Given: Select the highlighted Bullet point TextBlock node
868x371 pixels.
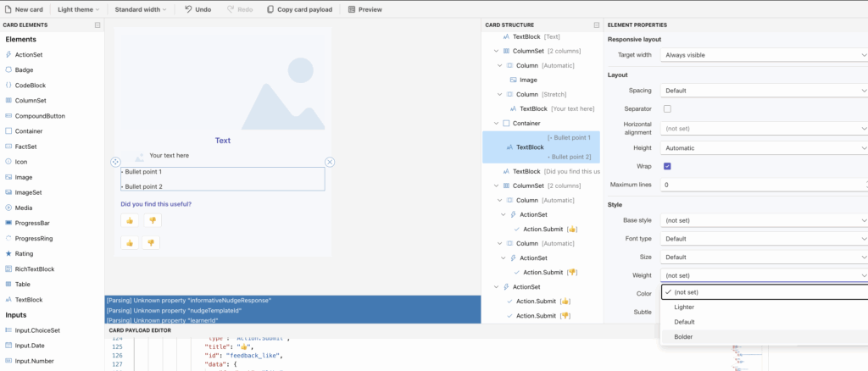Looking at the screenshot, I should [x=542, y=147].
